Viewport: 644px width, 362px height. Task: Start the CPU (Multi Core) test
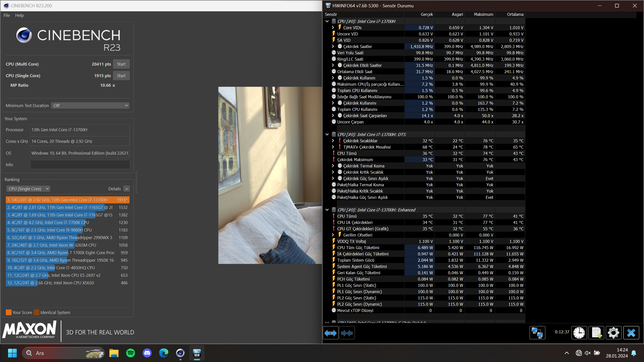(121, 64)
